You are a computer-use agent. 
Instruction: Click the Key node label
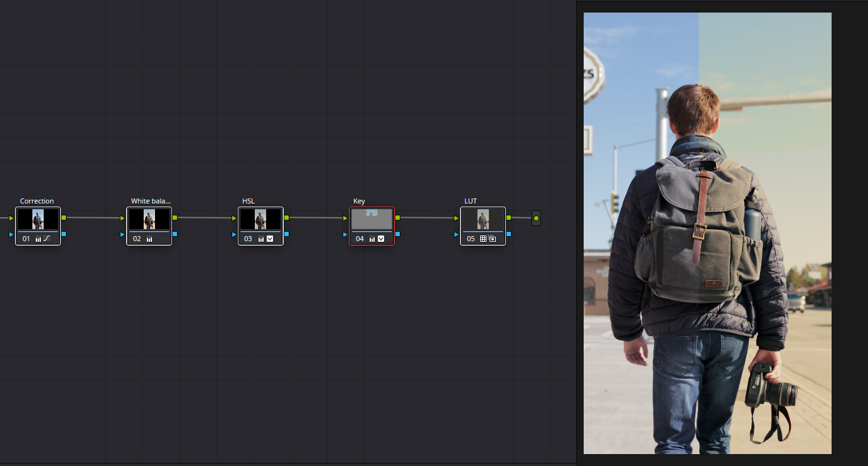[x=359, y=201]
